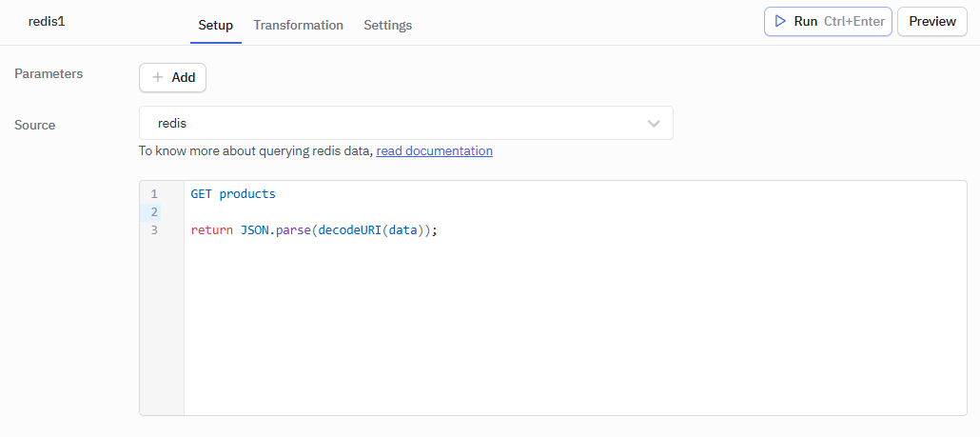Image resolution: width=980 pixels, height=437 pixels.
Task: Add a new parameter
Action: tap(172, 77)
